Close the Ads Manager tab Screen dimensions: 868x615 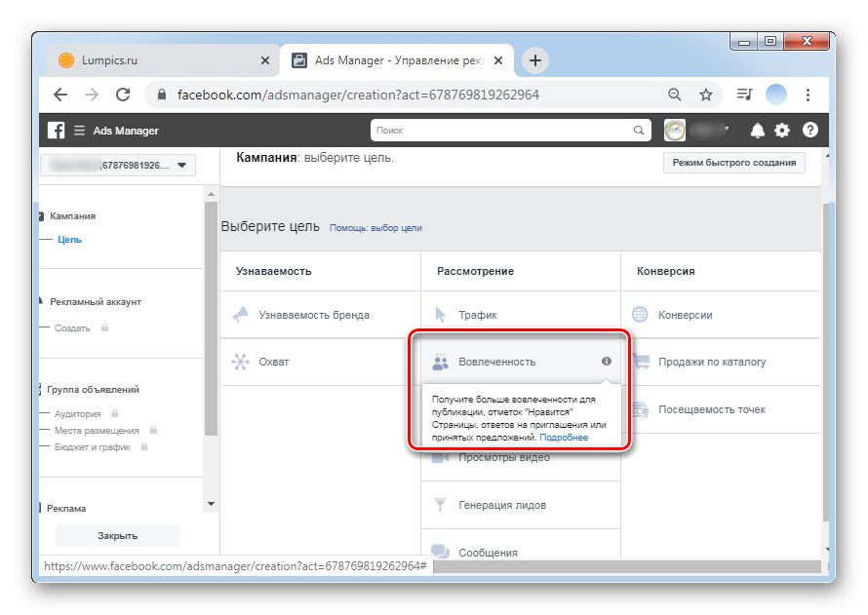[x=498, y=60]
